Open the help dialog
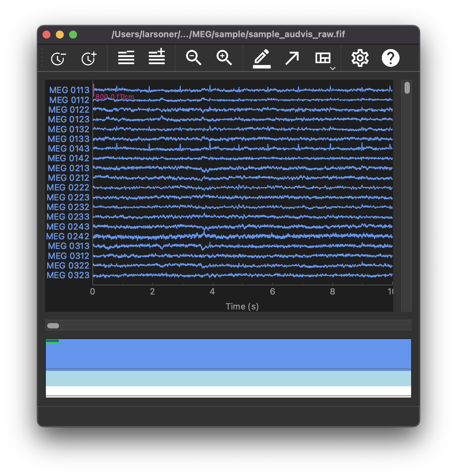 (x=390, y=58)
